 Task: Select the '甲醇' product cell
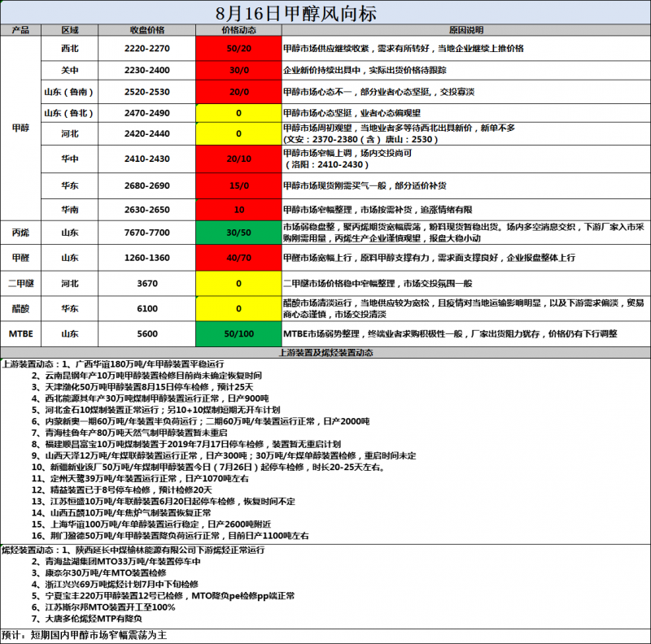(x=21, y=128)
